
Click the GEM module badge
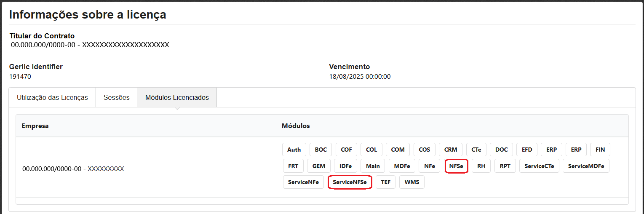point(318,166)
